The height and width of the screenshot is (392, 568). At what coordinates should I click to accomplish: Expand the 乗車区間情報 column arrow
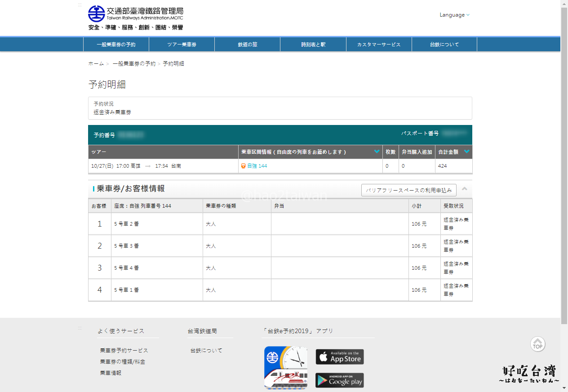click(x=377, y=152)
